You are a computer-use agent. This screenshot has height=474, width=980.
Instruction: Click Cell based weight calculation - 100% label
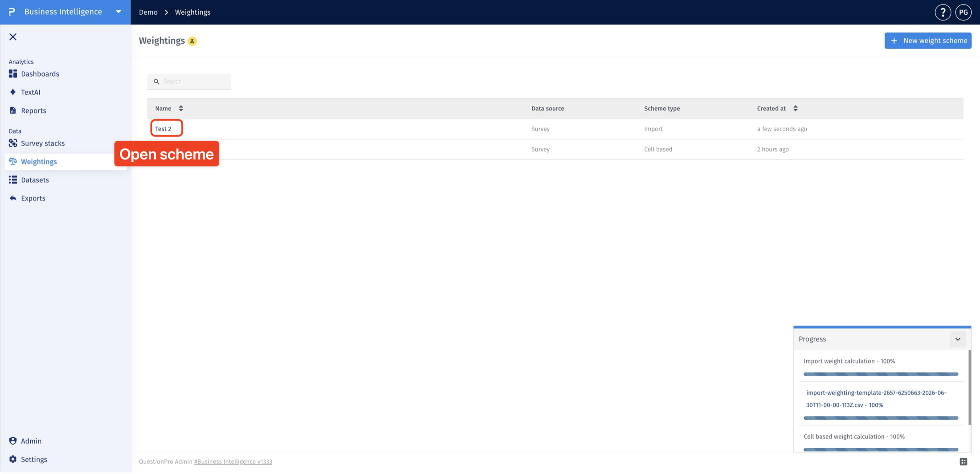coord(854,437)
